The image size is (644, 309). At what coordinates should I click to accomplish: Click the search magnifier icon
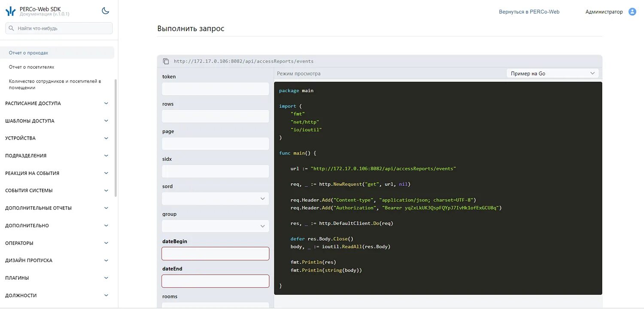[12, 28]
